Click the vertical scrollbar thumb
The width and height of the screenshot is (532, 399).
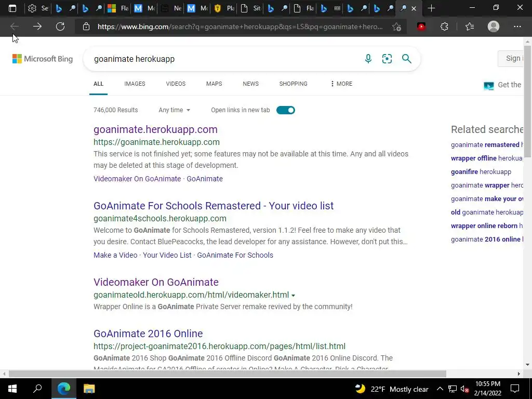[x=527, y=101]
